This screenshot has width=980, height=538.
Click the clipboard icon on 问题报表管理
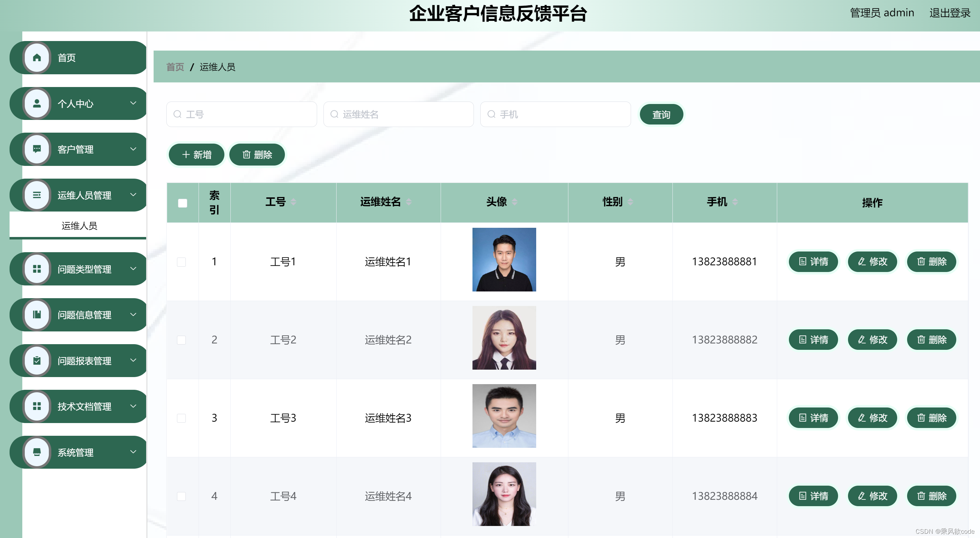[x=37, y=360]
